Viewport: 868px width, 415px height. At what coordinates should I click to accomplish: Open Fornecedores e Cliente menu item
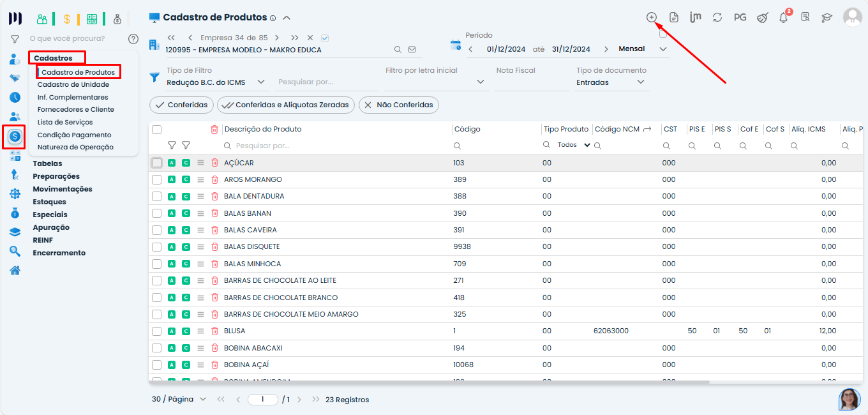75,109
